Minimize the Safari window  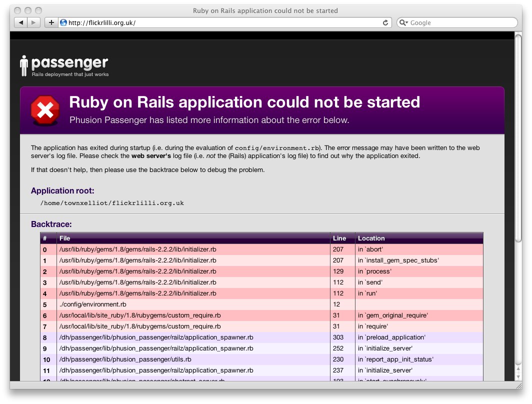coord(28,10)
